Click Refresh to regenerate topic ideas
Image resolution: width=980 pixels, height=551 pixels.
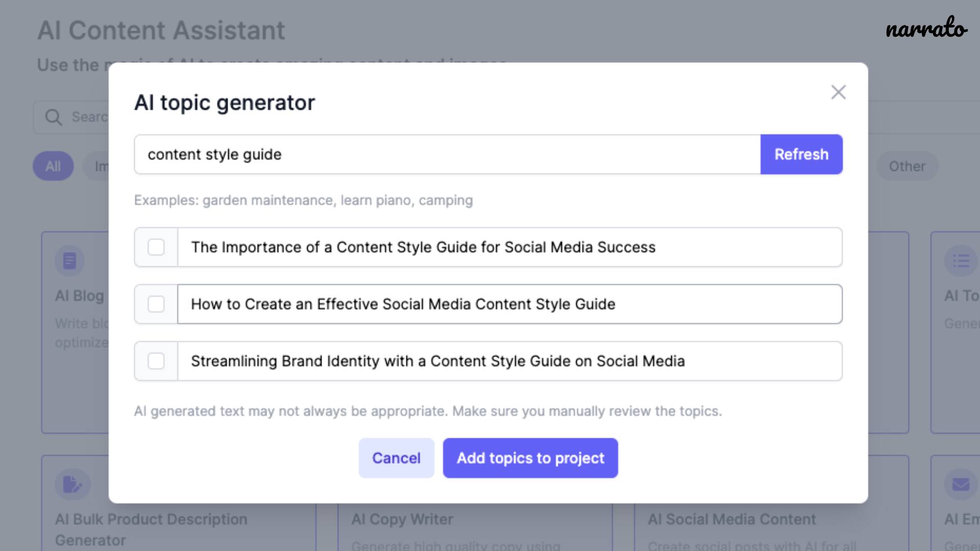click(802, 154)
